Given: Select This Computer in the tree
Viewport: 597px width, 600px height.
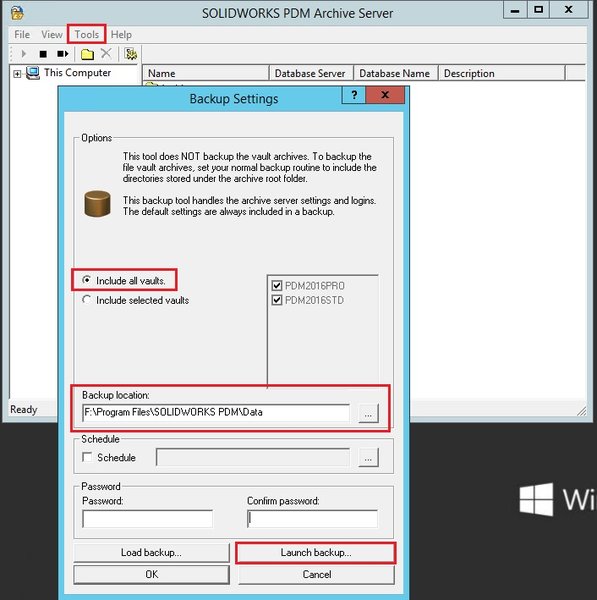Looking at the screenshot, I should coord(77,73).
